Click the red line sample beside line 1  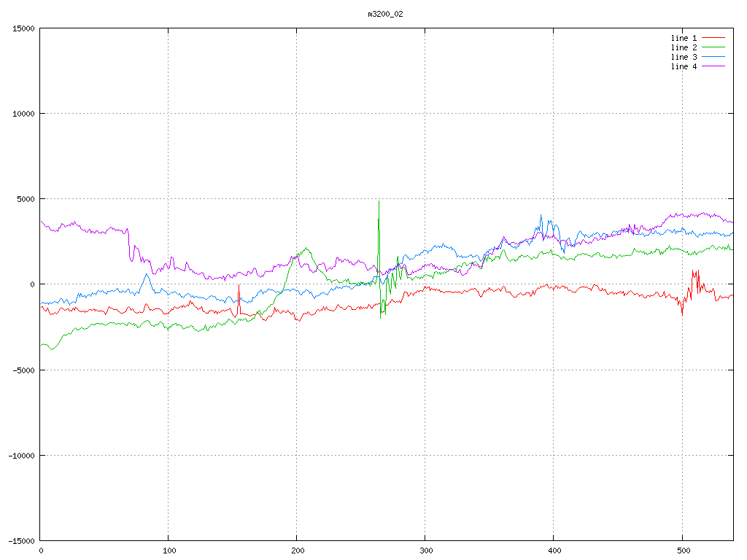[x=713, y=38]
